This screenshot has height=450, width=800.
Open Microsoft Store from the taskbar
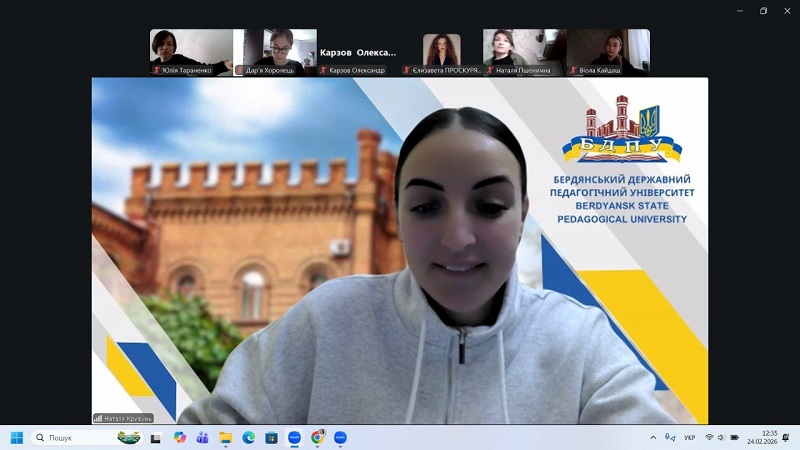[272, 437]
